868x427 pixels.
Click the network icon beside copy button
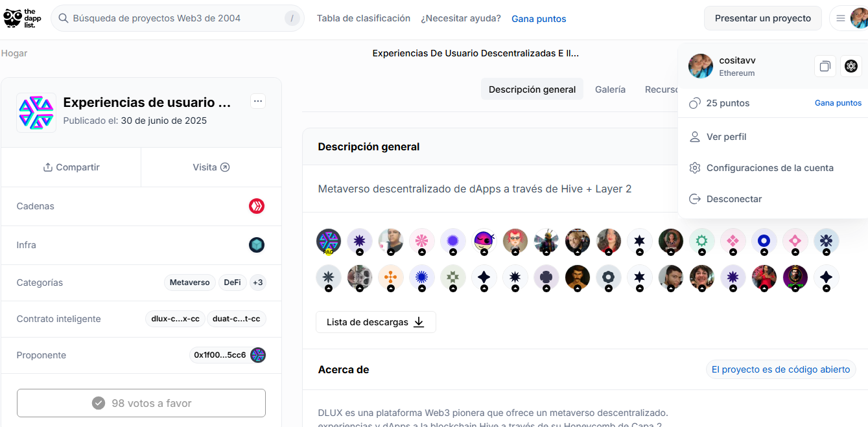pyautogui.click(x=851, y=66)
